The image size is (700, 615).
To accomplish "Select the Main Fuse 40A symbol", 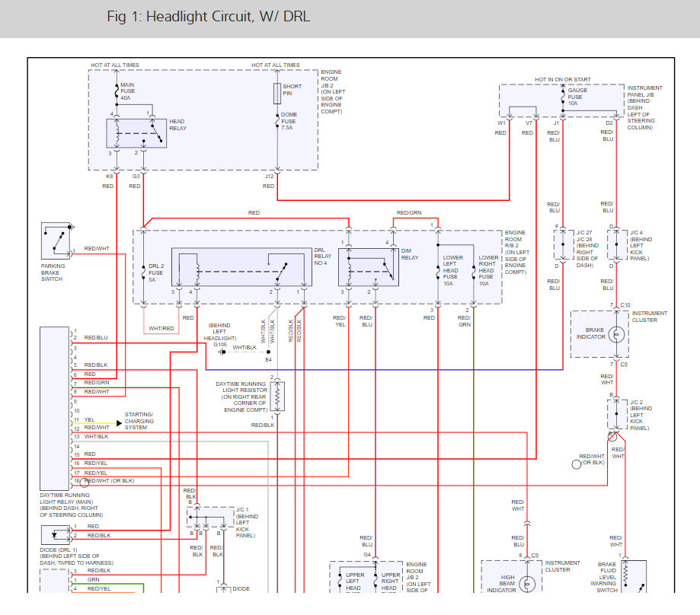I will [117, 91].
